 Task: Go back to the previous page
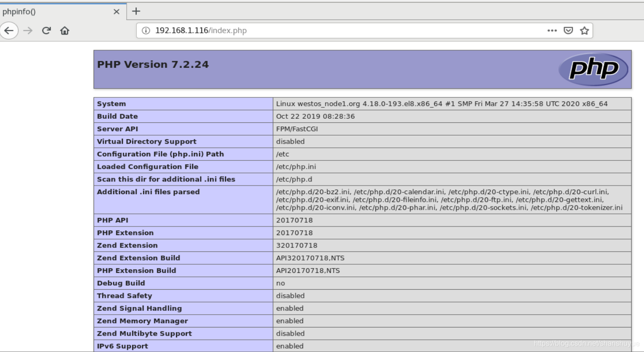9,30
